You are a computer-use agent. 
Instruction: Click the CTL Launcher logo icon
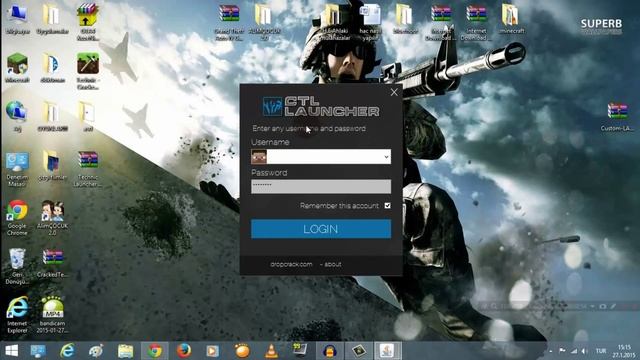coord(272,106)
